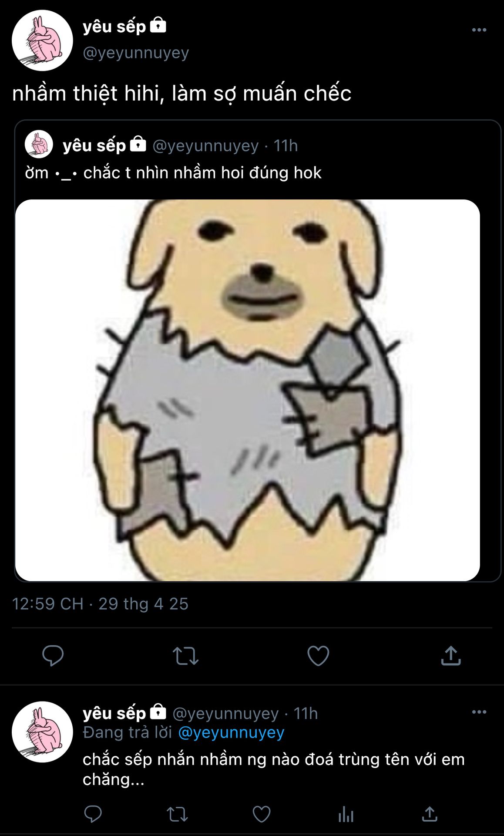Share the main tweet
Viewport: 504px width, 836px height.
pyautogui.click(x=451, y=656)
